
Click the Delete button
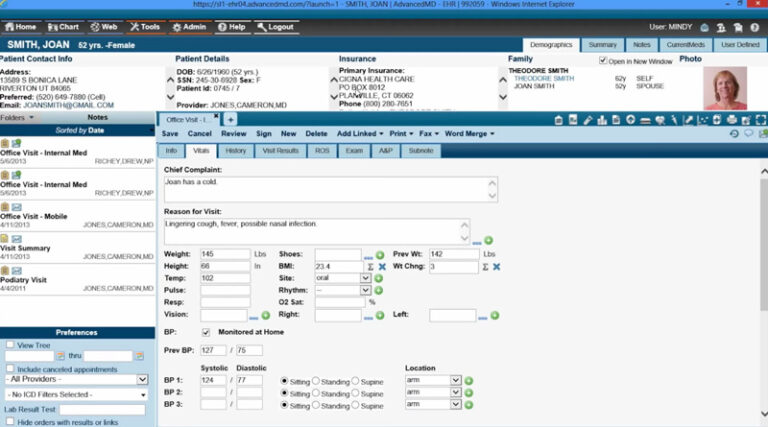coord(316,134)
